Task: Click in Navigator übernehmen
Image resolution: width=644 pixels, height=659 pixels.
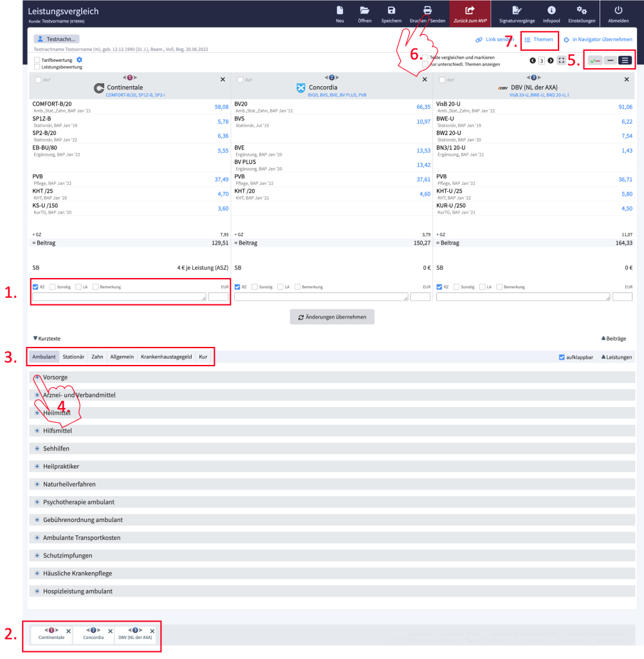Action: 598,39
